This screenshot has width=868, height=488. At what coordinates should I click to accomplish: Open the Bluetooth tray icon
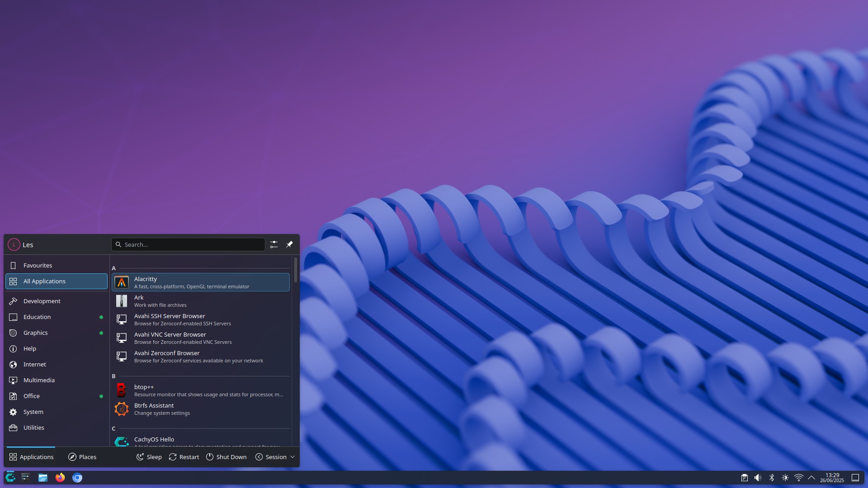coord(772,478)
